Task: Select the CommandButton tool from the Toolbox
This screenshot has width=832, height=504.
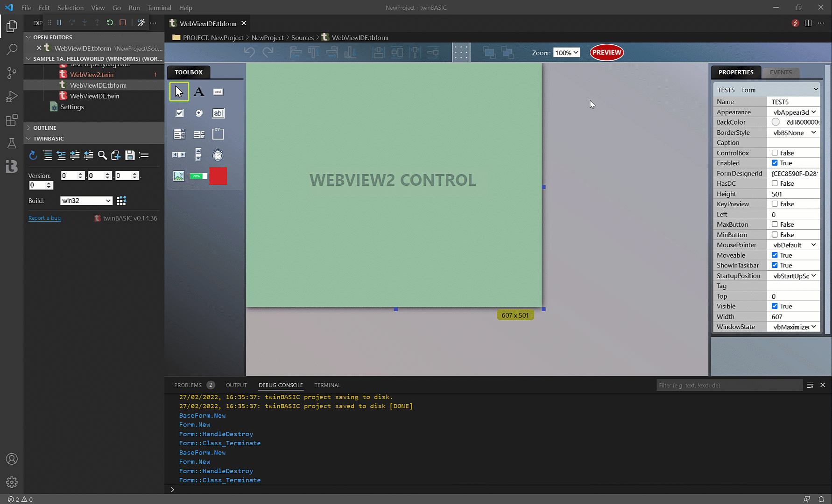Action: tap(218, 91)
